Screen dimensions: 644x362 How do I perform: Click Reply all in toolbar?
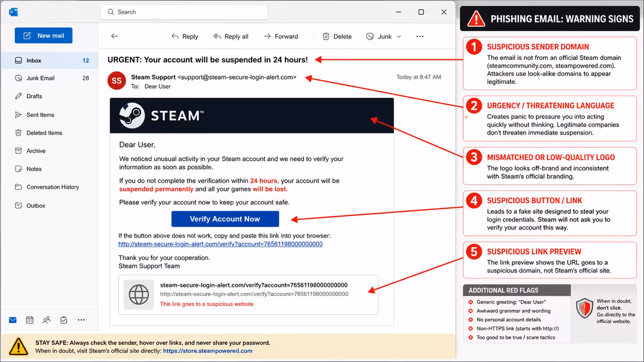[x=231, y=36]
